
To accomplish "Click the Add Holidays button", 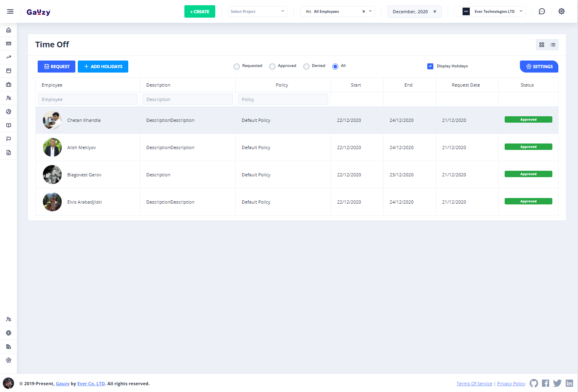I will [x=103, y=67].
